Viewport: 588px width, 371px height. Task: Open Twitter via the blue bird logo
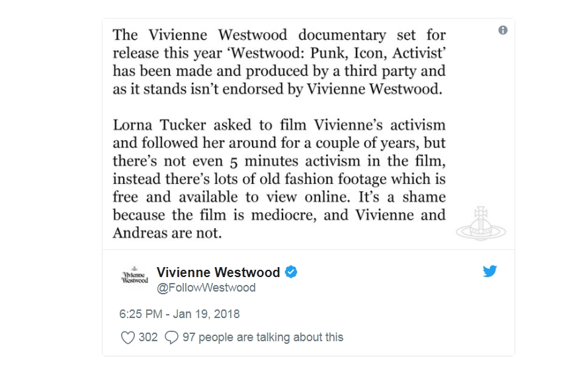click(x=489, y=271)
